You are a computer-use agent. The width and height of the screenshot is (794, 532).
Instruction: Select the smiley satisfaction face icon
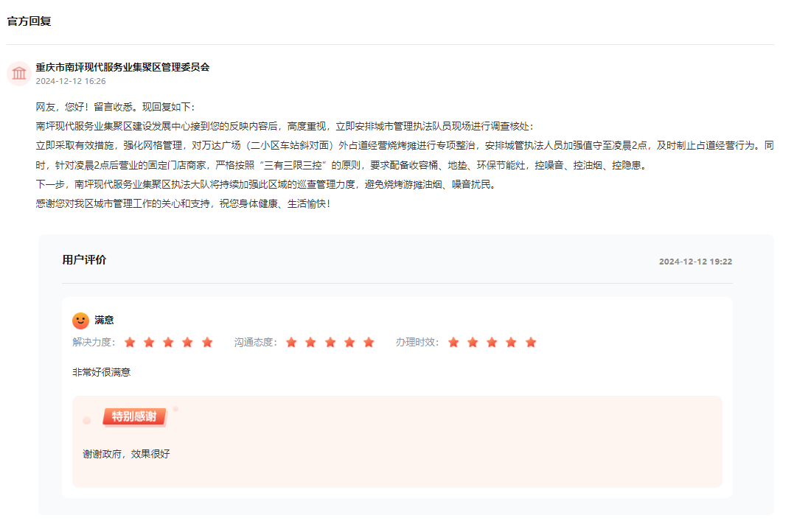click(81, 321)
